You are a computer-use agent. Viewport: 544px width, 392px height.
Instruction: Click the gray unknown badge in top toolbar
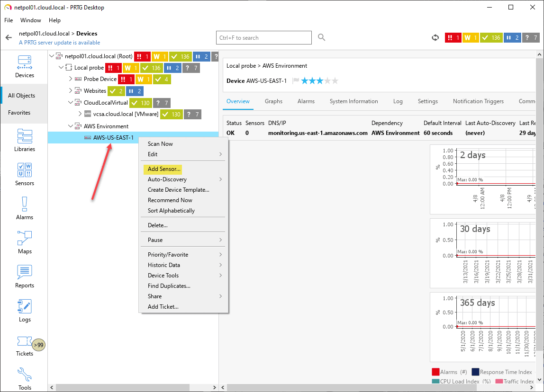coord(531,37)
